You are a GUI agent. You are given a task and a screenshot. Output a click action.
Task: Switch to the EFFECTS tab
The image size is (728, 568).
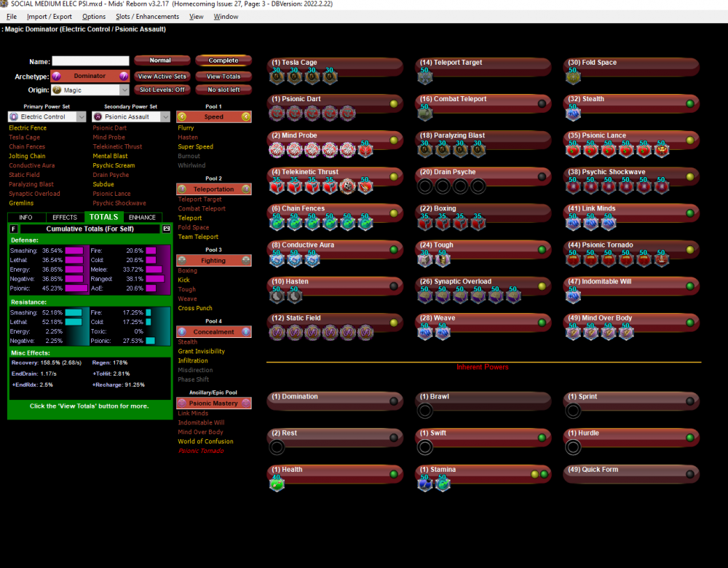pyautogui.click(x=65, y=217)
